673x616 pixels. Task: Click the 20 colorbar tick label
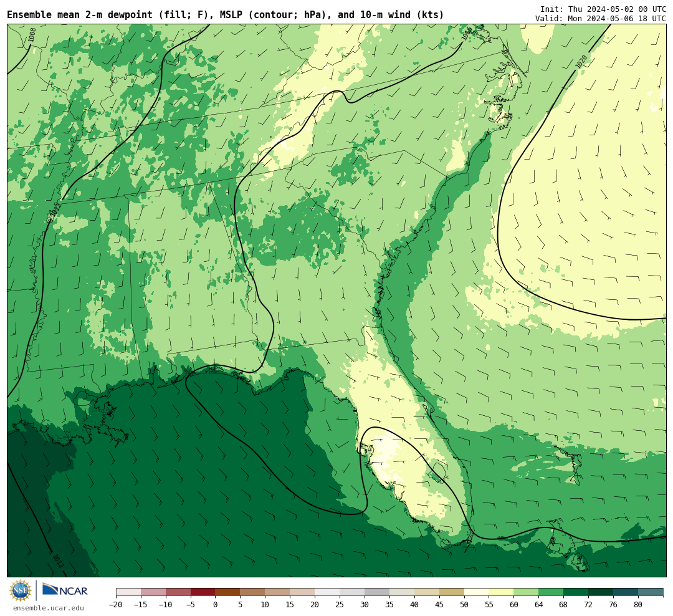(x=315, y=605)
